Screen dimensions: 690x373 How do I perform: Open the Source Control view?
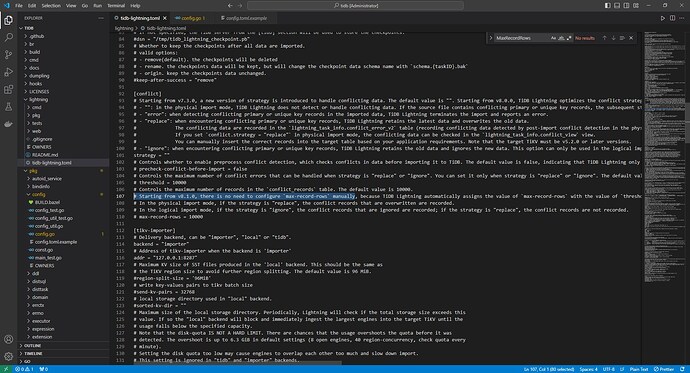point(8,55)
